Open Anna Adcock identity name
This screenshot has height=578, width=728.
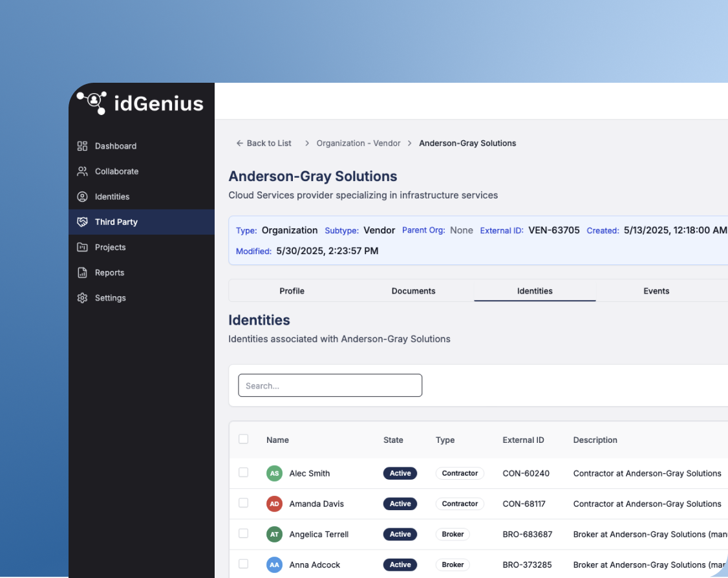click(315, 564)
